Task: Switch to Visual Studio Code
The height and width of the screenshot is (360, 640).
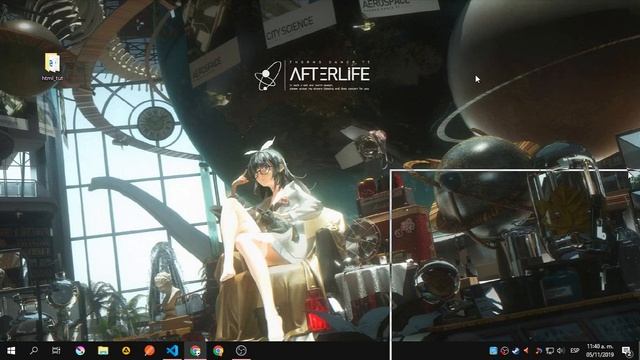Action: click(172, 351)
